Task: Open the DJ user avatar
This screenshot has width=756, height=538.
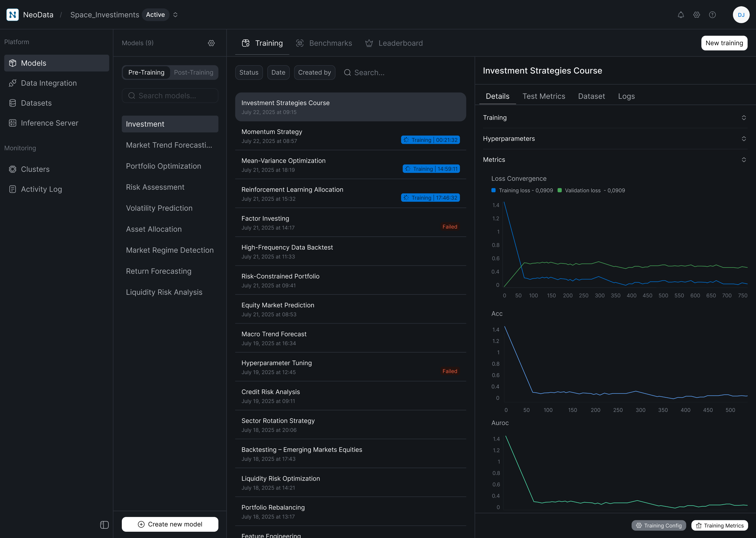Action: (x=741, y=15)
